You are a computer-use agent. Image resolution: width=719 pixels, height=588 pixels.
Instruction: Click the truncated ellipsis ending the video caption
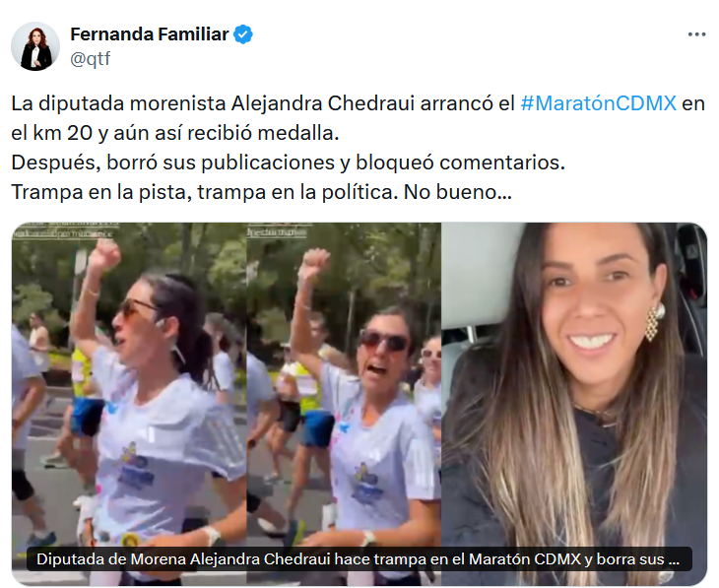[674, 559]
